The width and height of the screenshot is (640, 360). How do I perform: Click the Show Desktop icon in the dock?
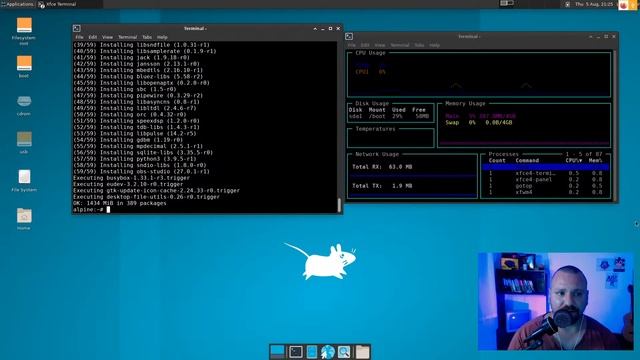(277, 351)
